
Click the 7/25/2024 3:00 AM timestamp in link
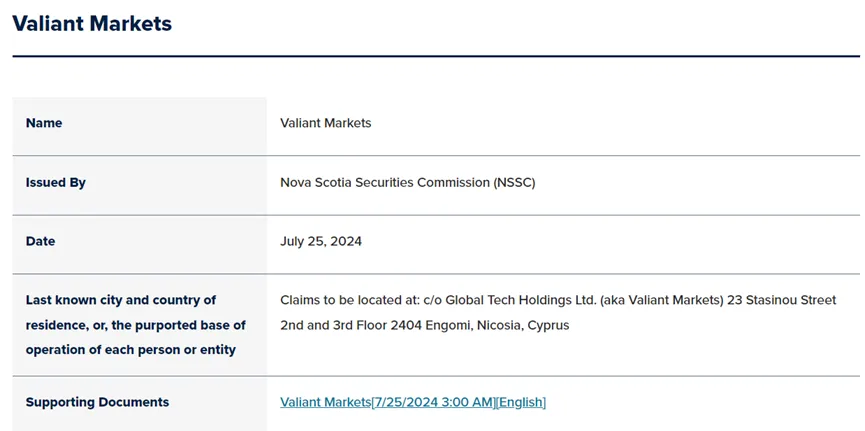(x=434, y=402)
